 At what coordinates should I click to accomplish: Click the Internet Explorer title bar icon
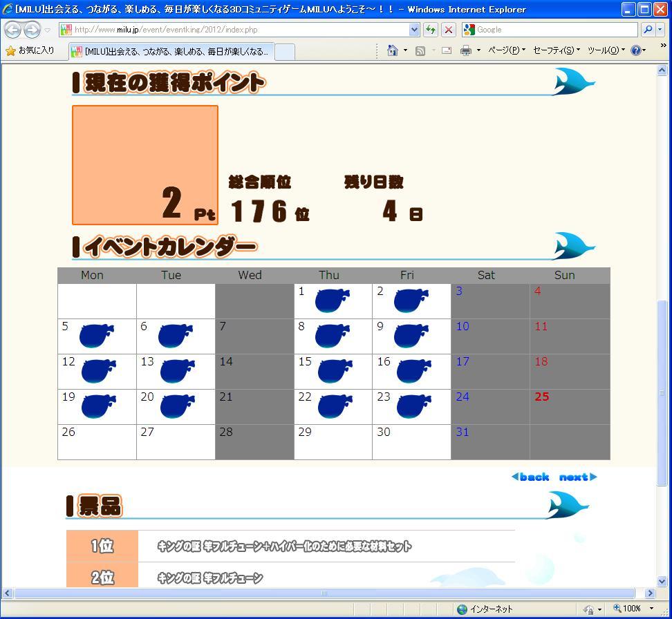click(8, 9)
